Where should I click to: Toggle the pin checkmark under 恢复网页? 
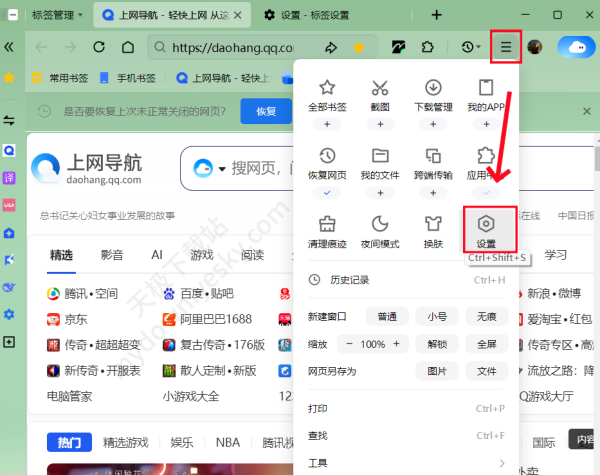[326, 192]
